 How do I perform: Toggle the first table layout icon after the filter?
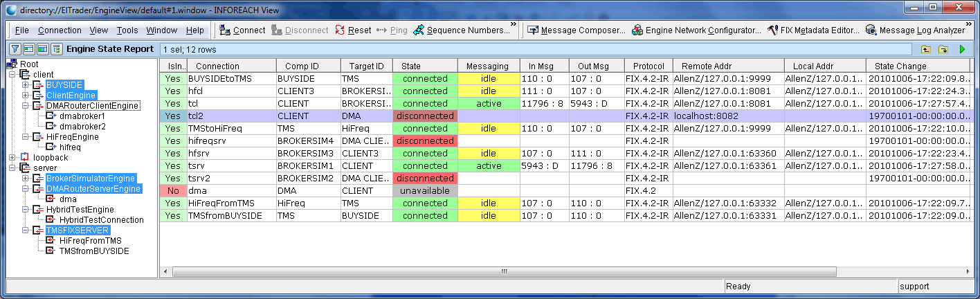point(28,49)
